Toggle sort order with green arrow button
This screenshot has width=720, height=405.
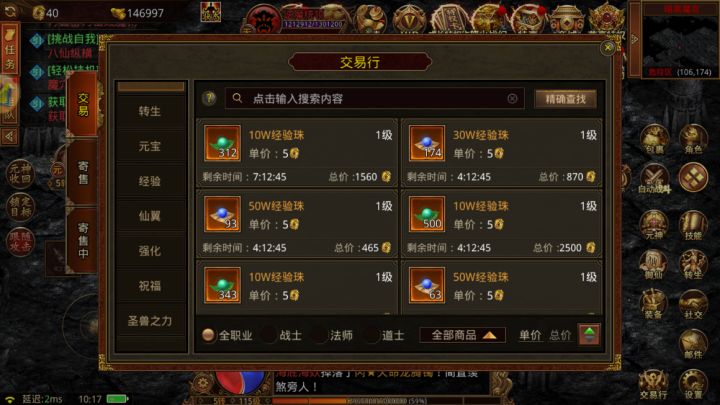tap(589, 334)
